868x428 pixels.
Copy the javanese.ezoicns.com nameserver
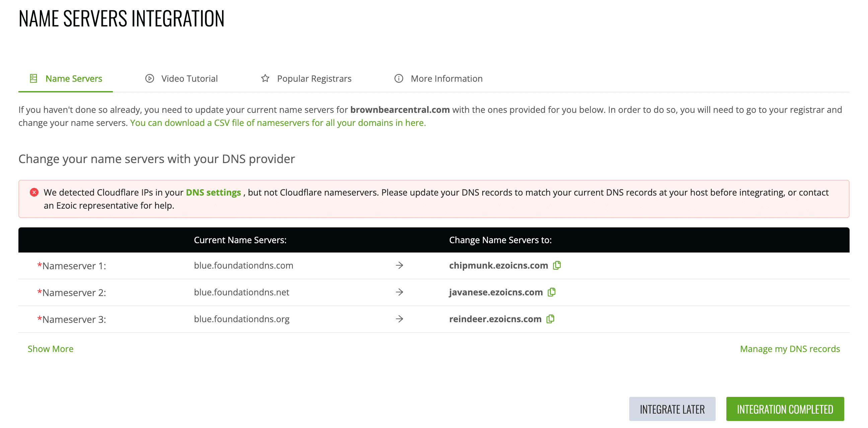click(552, 292)
